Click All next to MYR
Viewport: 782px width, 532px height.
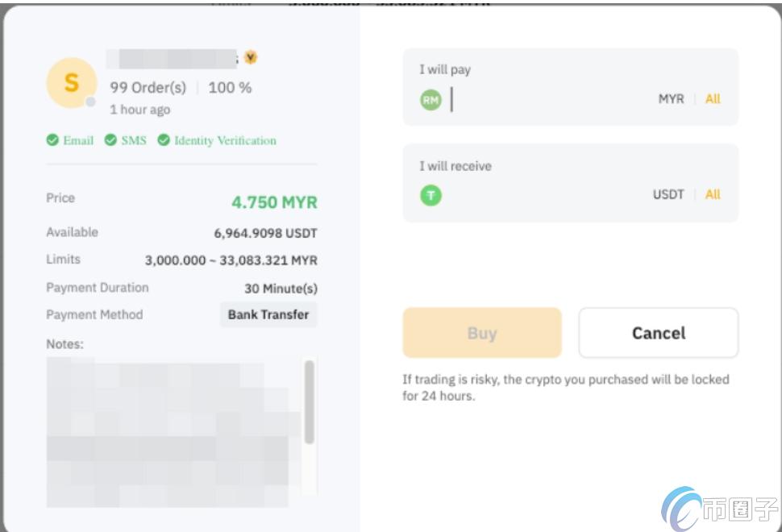(x=713, y=99)
